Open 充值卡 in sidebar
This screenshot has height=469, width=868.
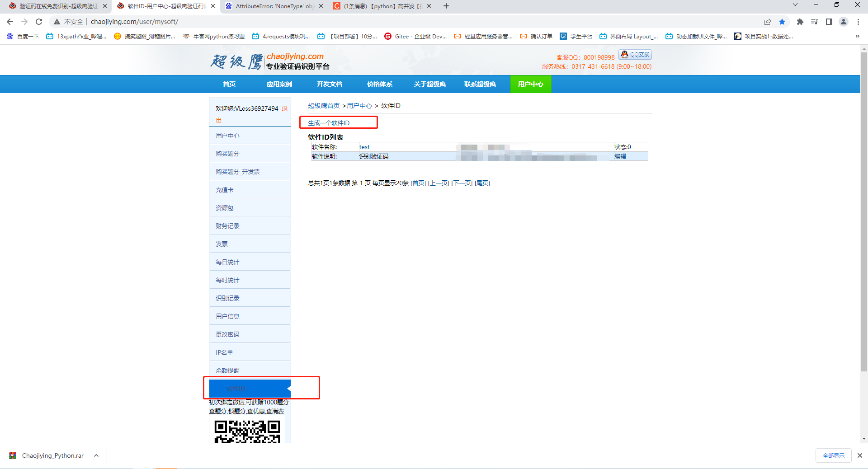pos(250,190)
